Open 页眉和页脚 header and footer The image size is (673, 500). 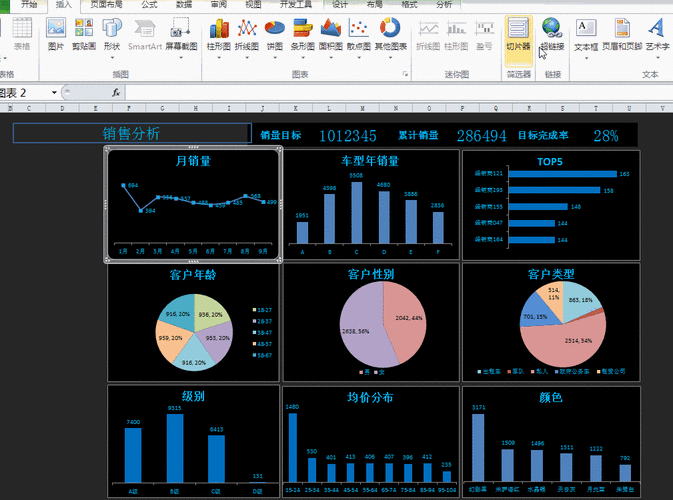click(622, 35)
